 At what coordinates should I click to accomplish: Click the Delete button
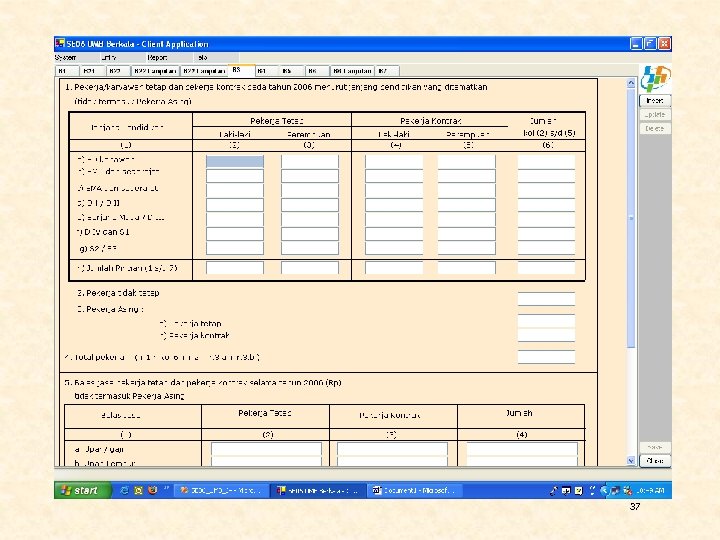point(655,129)
